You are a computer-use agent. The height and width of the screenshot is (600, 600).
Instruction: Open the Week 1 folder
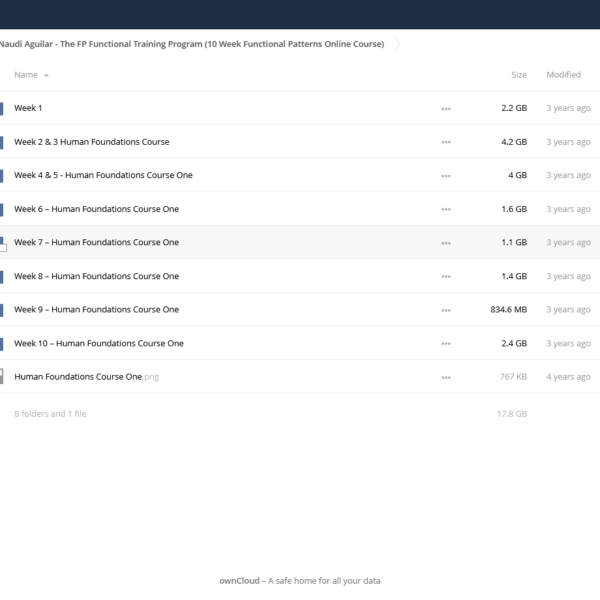[x=28, y=108]
